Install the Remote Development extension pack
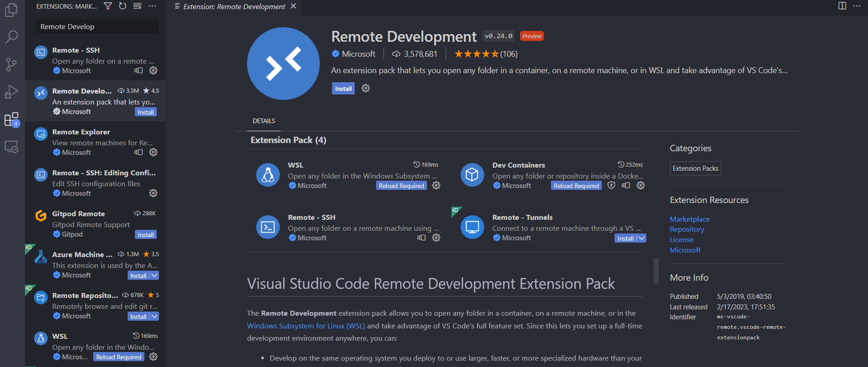868x367 pixels. [343, 89]
